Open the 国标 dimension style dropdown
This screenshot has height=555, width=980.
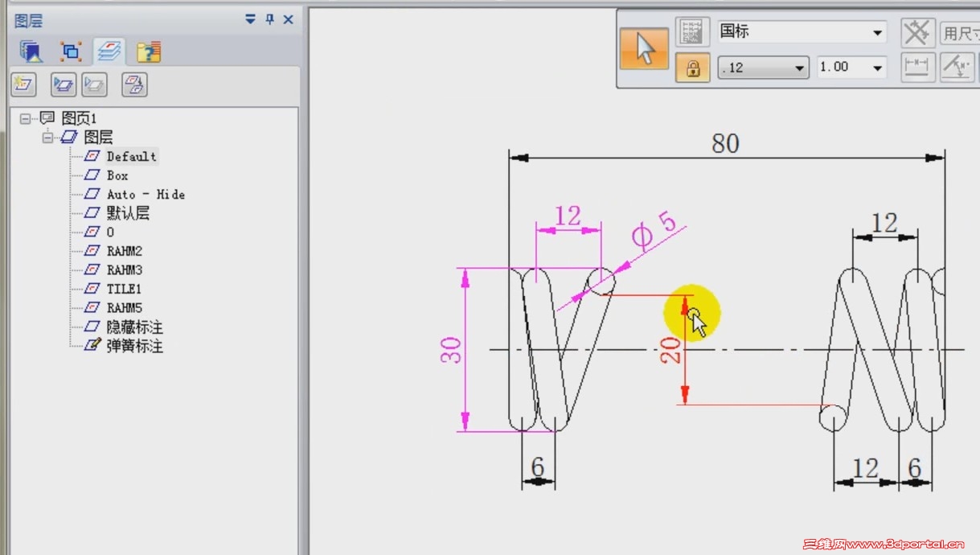(802, 32)
